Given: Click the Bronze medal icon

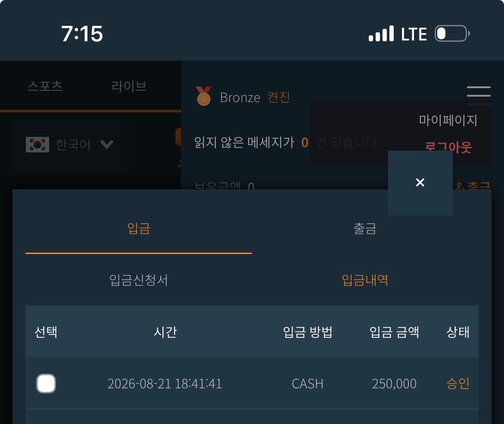Looking at the screenshot, I should 203,96.
